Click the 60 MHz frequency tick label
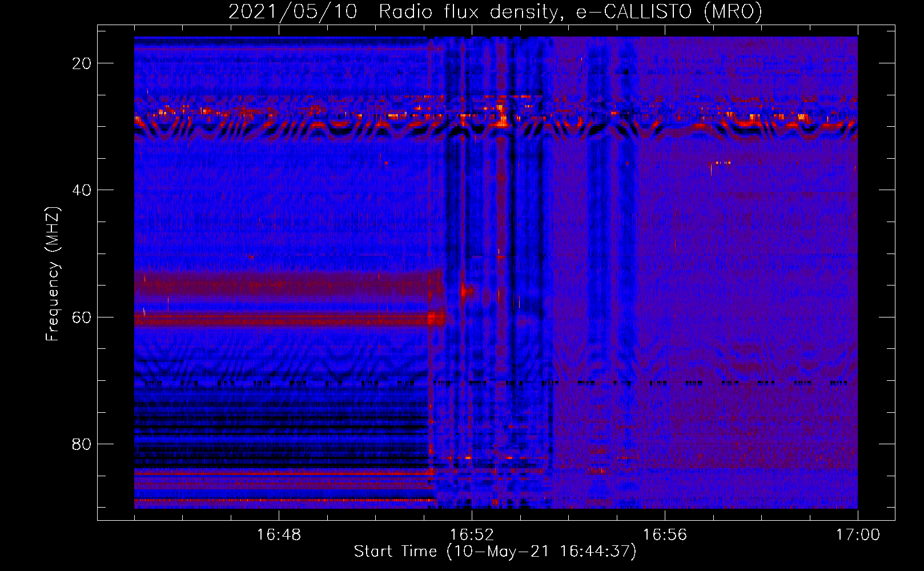This screenshot has width=924, height=571. 82,317
